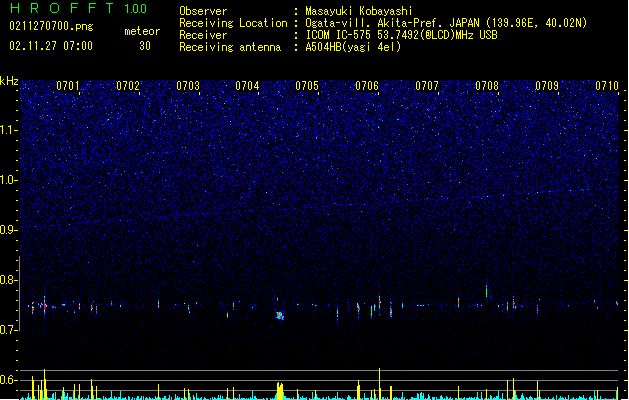Click the date stamp 02.11.27 07:00
The height and width of the screenshot is (400, 629).
[x=51, y=46]
